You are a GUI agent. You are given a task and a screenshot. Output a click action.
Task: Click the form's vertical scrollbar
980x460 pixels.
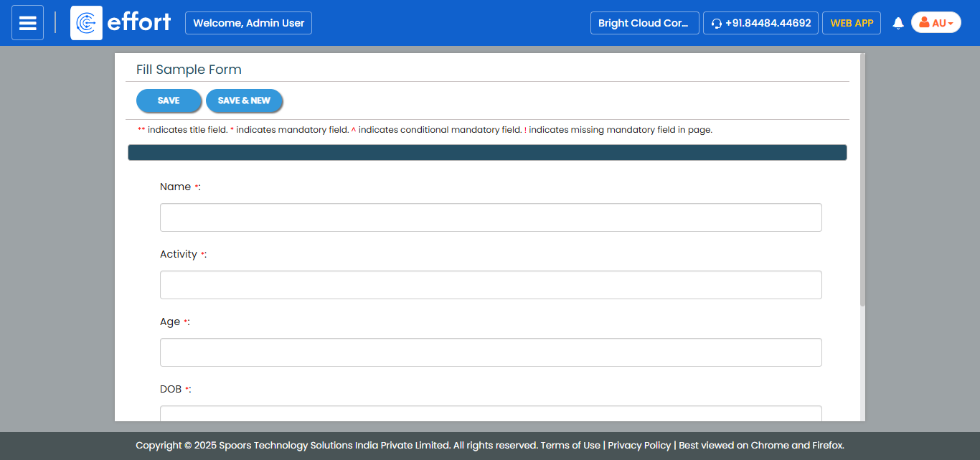[862, 179]
